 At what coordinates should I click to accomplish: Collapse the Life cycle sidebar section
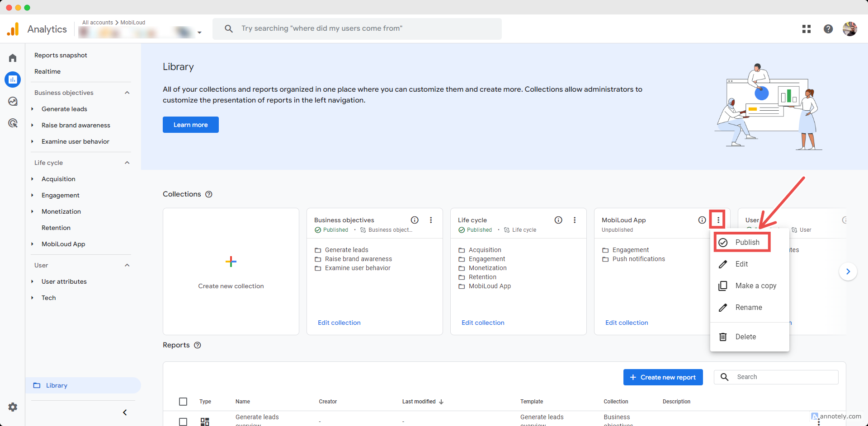127,163
